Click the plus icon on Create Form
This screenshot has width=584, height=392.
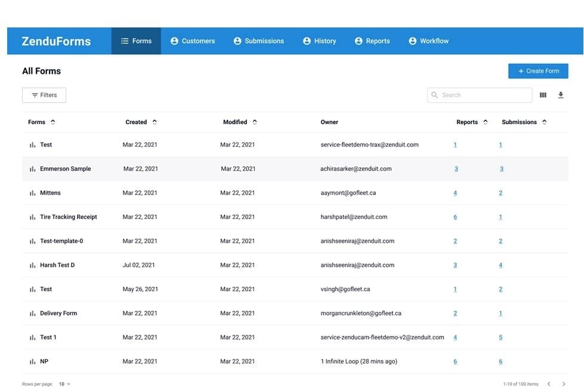521,71
